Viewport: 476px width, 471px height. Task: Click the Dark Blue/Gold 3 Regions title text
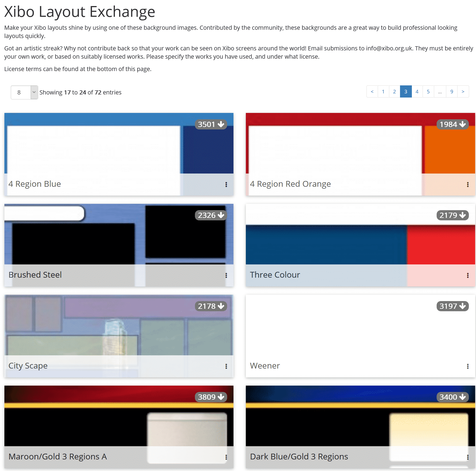pos(299,456)
